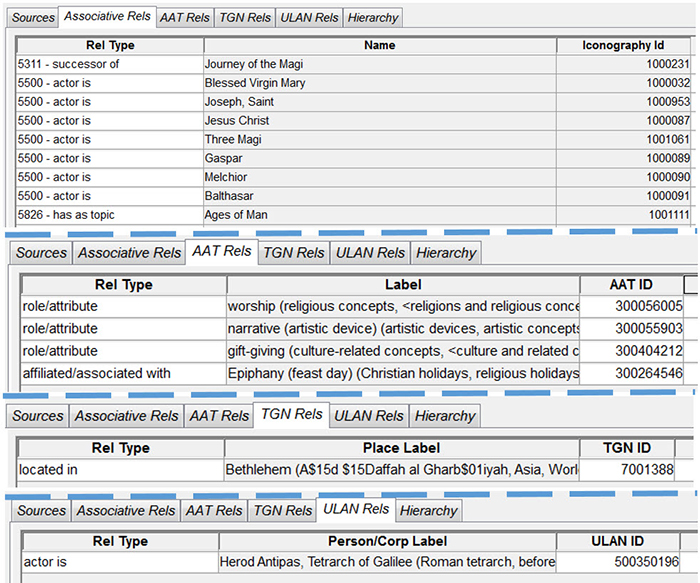Click the Jesus Christ name cell
700x583 pixels.
(380, 121)
